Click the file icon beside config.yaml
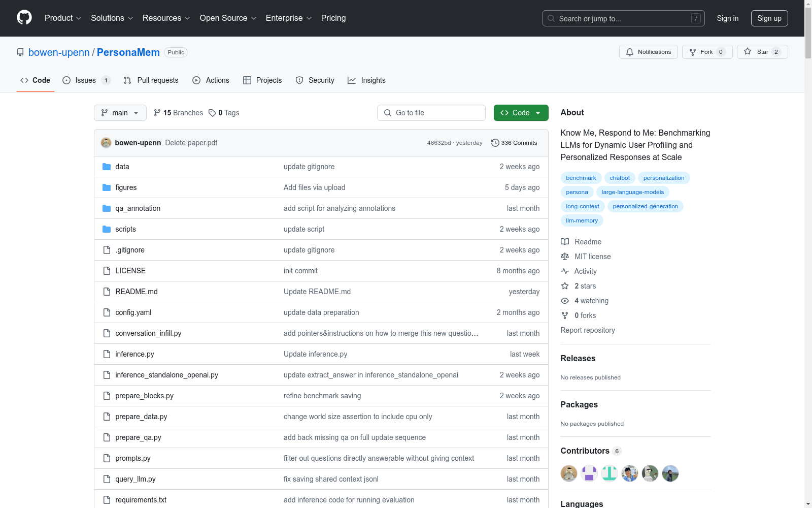 tap(107, 312)
